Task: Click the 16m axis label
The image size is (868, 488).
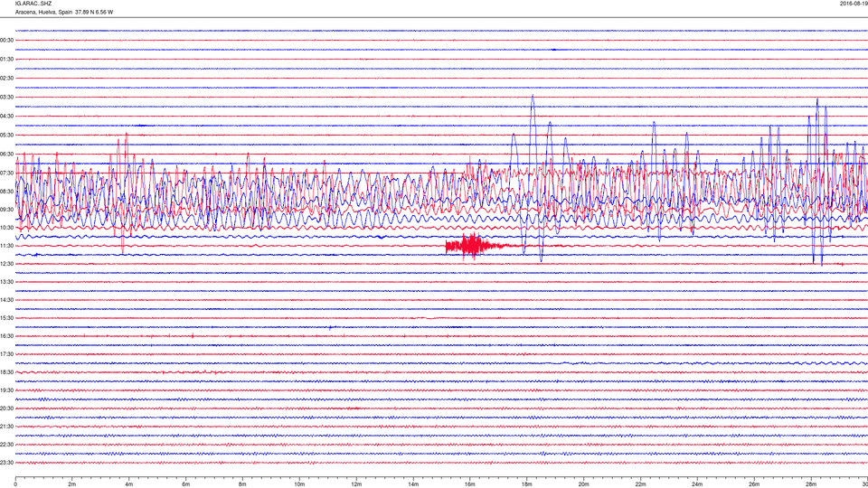Action: [470, 484]
